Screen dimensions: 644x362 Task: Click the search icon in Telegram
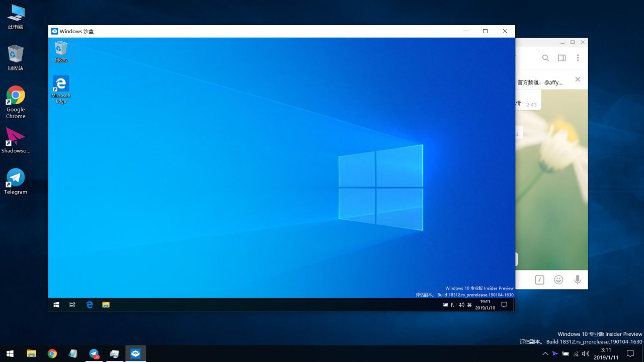[x=545, y=58]
